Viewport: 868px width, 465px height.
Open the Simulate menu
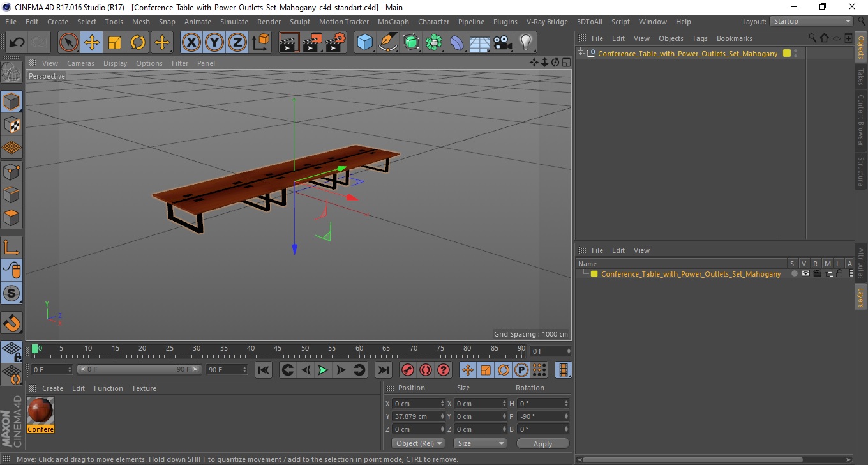(234, 22)
